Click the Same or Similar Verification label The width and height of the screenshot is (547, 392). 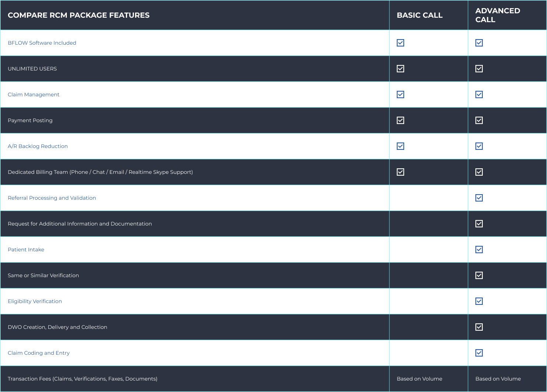click(43, 275)
